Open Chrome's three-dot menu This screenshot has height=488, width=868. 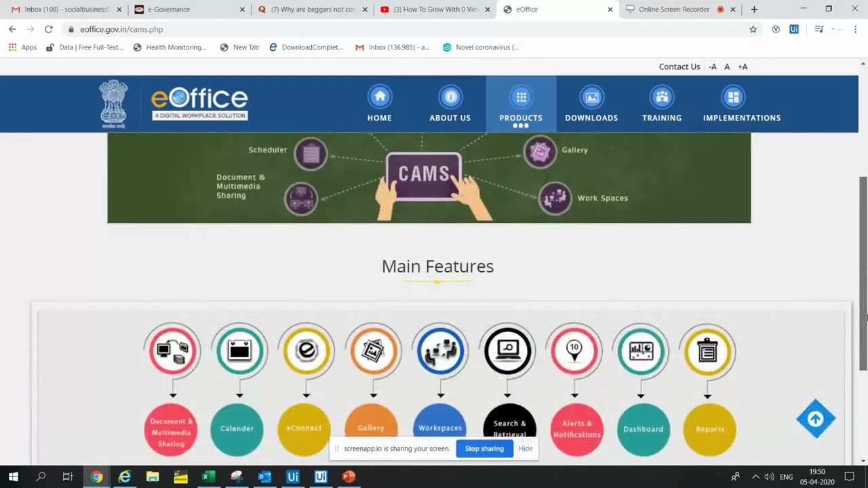click(855, 29)
